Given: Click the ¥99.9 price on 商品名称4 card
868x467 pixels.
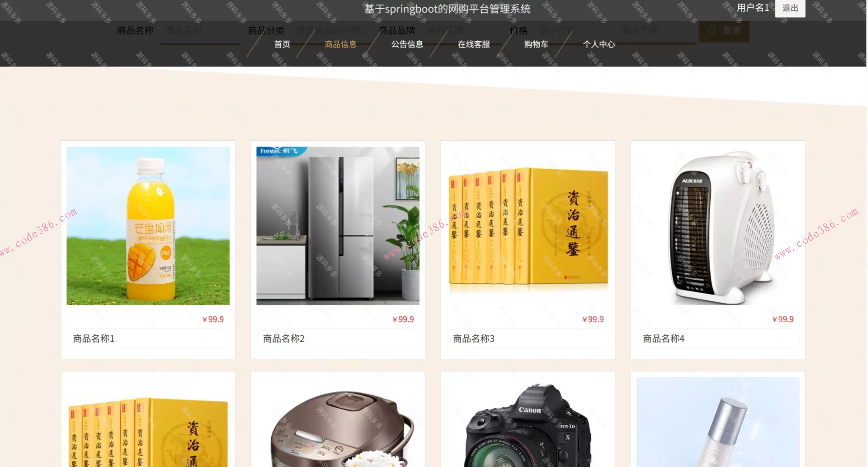Looking at the screenshot, I should [783, 319].
